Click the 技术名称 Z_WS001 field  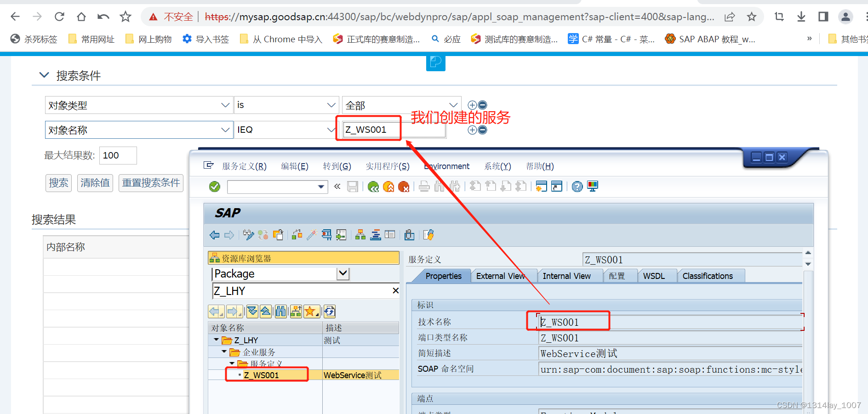coord(670,322)
